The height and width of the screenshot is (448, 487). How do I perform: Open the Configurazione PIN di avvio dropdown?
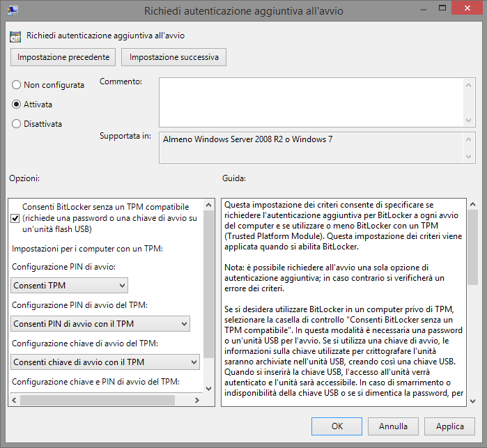coord(69,286)
